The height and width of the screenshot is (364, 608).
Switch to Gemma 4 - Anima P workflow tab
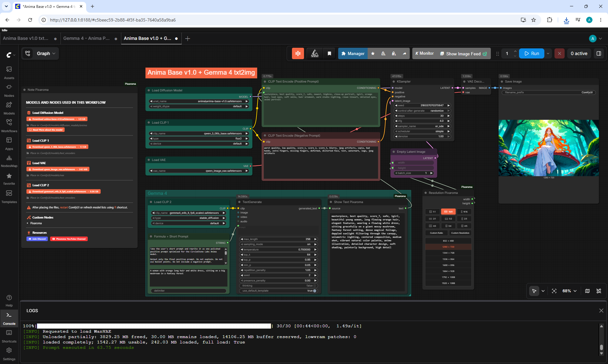click(90, 38)
